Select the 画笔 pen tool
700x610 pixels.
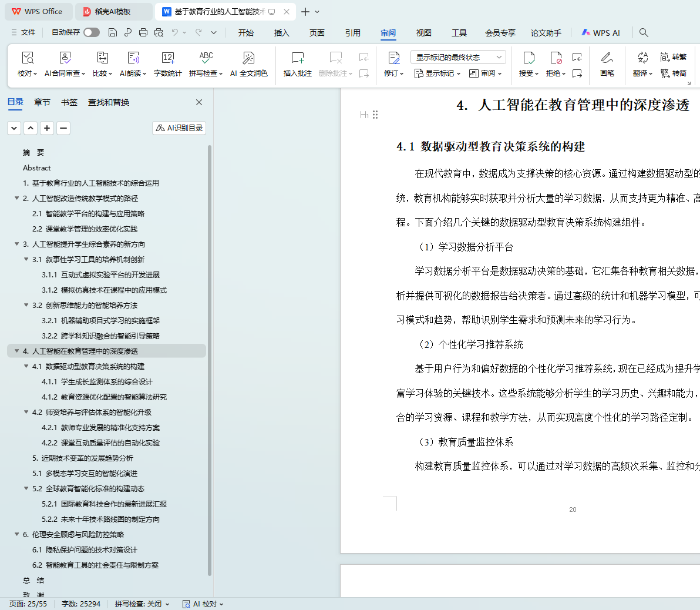(x=607, y=58)
